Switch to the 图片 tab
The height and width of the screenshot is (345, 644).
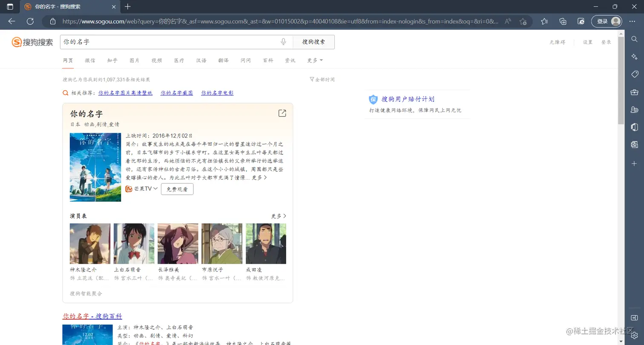[135, 60]
